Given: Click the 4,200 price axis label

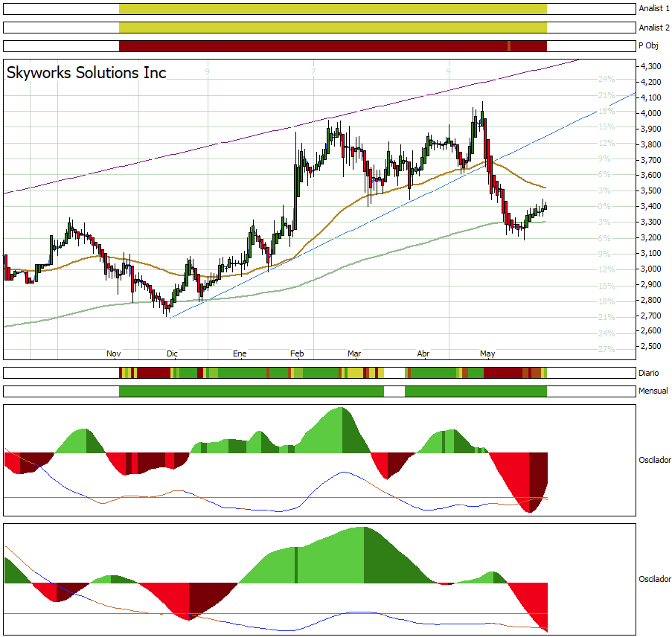Looking at the screenshot, I should tap(651, 82).
